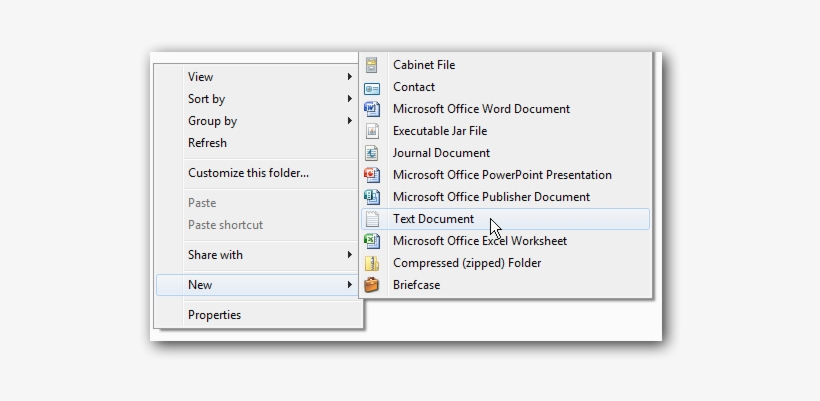
Task: Create a Microsoft Office Excel Worksheet
Action: click(x=505, y=240)
